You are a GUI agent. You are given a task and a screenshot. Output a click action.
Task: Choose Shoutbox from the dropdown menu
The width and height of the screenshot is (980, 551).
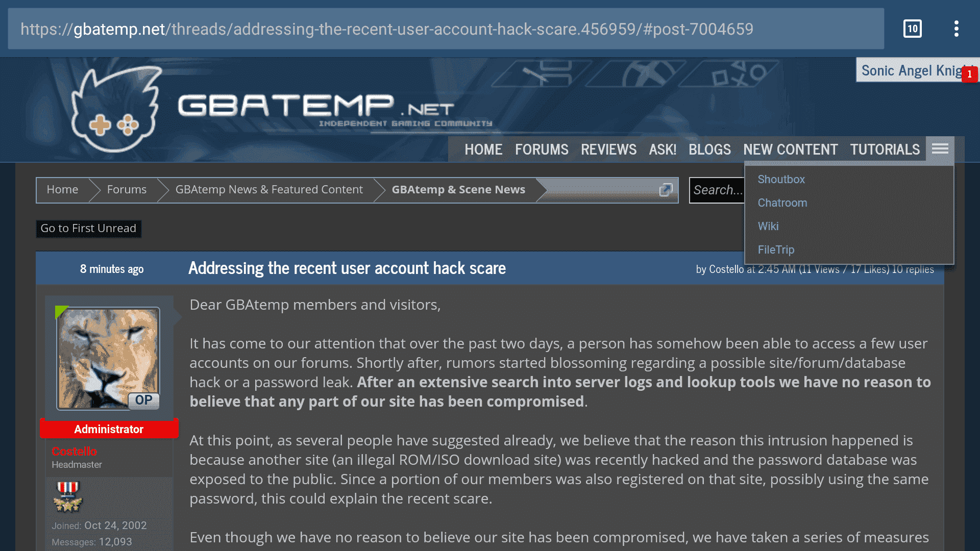(781, 180)
